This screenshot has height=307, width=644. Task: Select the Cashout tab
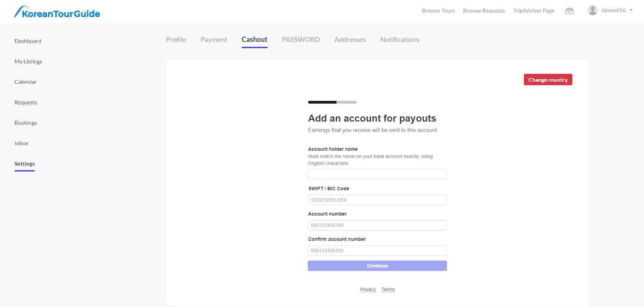point(254,39)
